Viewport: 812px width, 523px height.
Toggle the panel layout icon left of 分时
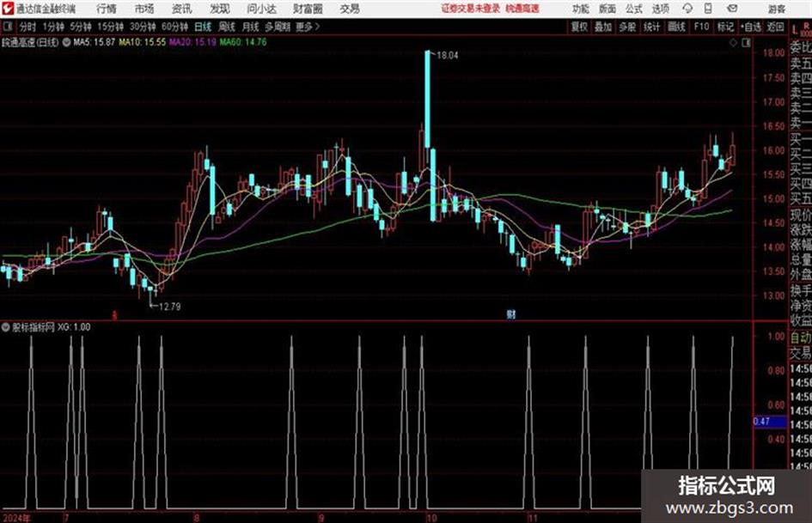click(x=8, y=27)
